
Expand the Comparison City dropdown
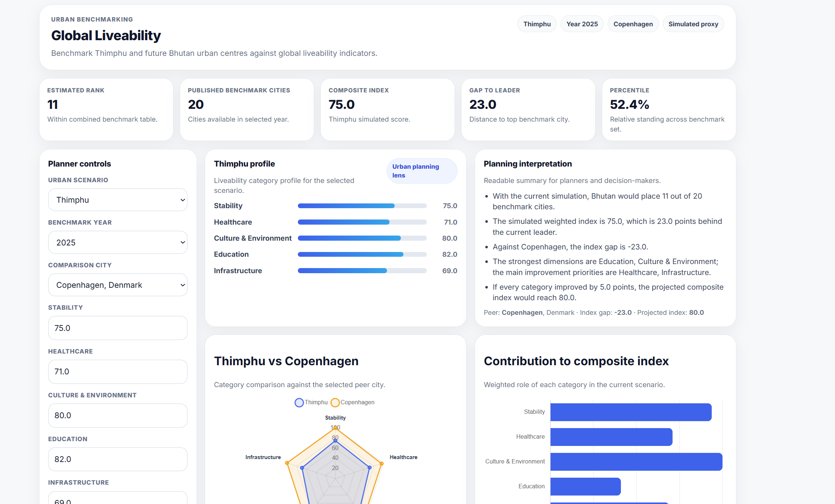coord(118,285)
